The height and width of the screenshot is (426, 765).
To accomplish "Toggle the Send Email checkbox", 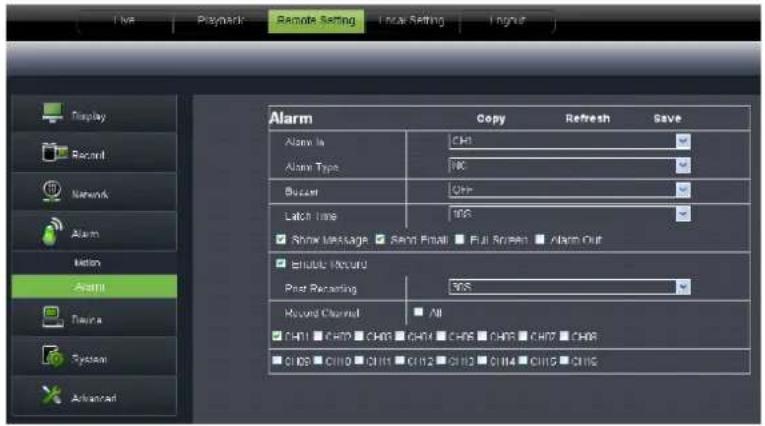I will 380,239.
